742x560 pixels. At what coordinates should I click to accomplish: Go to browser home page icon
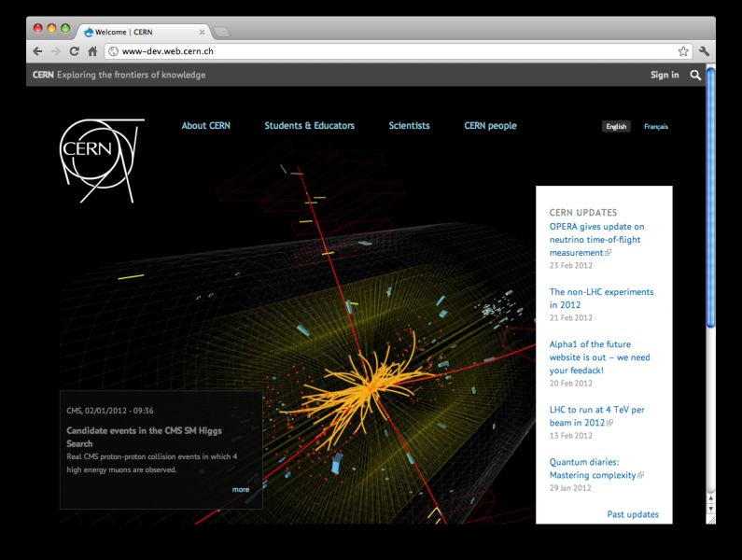coord(92,51)
